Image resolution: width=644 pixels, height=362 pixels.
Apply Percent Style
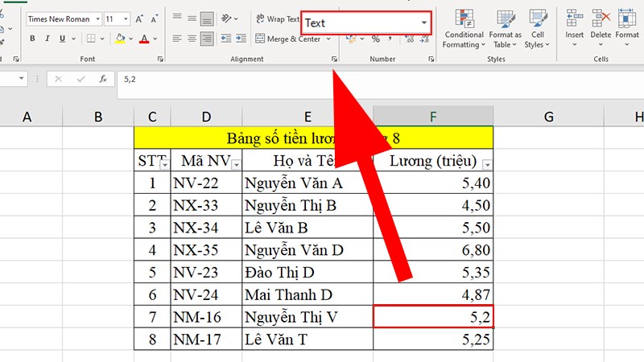(x=375, y=39)
